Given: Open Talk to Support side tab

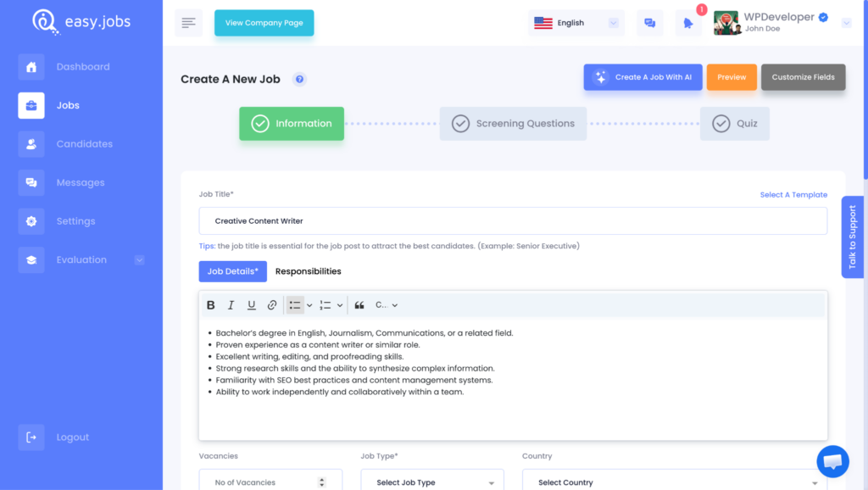Looking at the screenshot, I should (853, 237).
